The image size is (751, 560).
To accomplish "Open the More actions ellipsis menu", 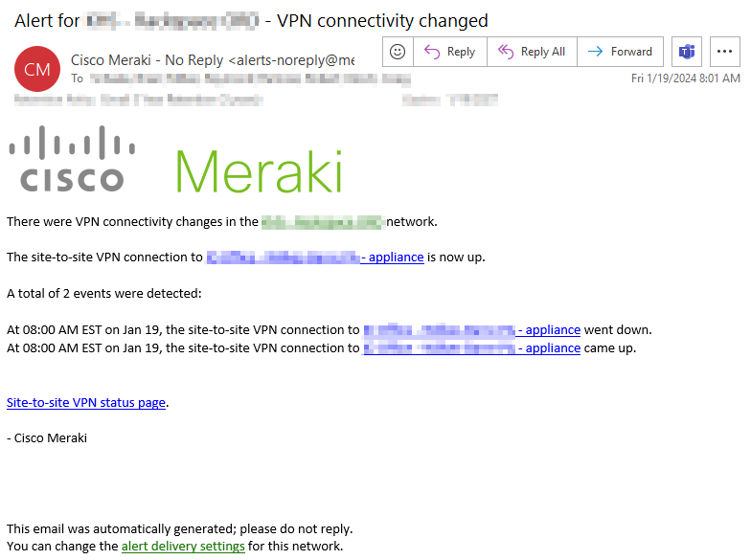I will tap(723, 52).
